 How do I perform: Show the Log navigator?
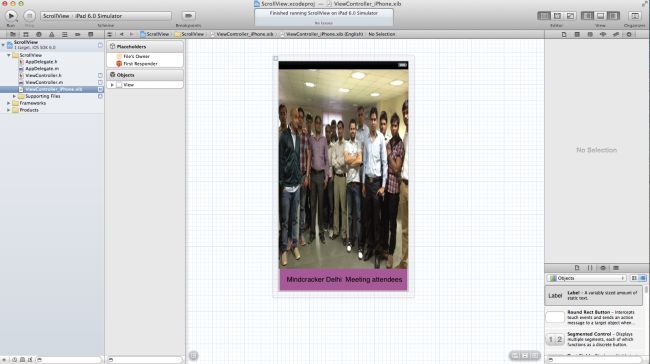pos(90,34)
